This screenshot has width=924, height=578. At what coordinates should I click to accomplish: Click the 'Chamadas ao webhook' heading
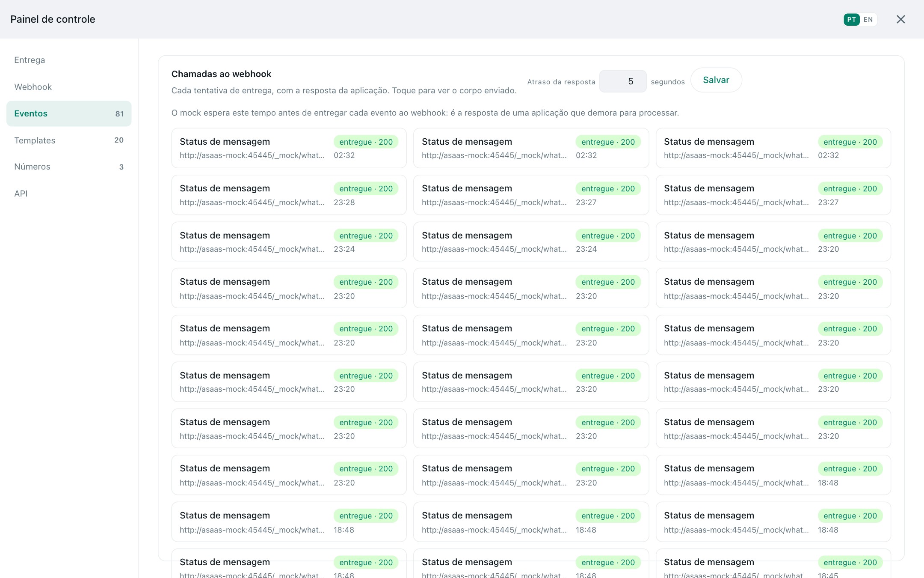click(221, 74)
